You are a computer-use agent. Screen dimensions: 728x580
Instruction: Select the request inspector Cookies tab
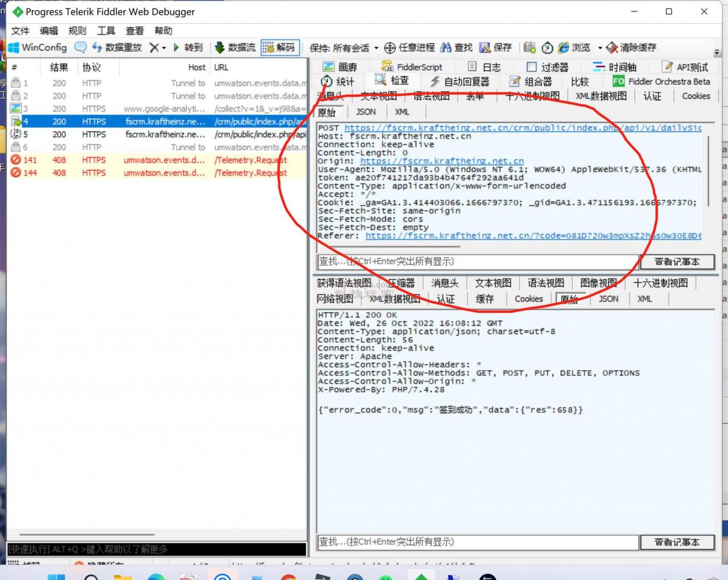tap(696, 96)
